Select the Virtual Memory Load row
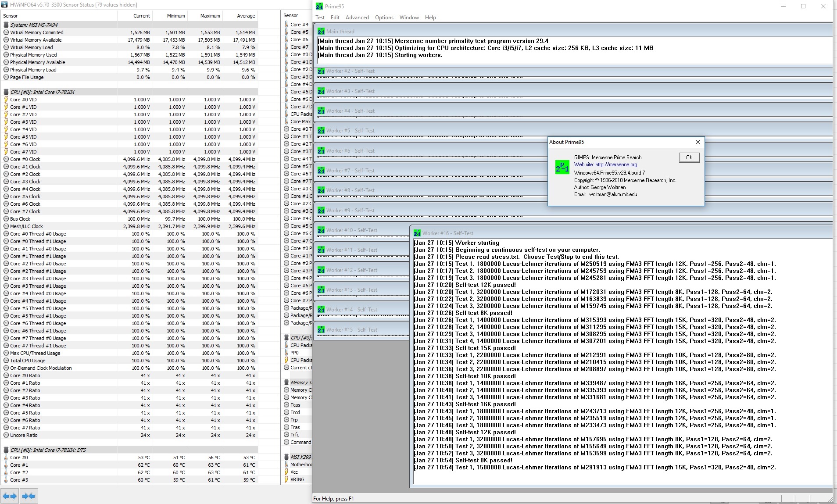837x504 pixels. (x=129, y=47)
